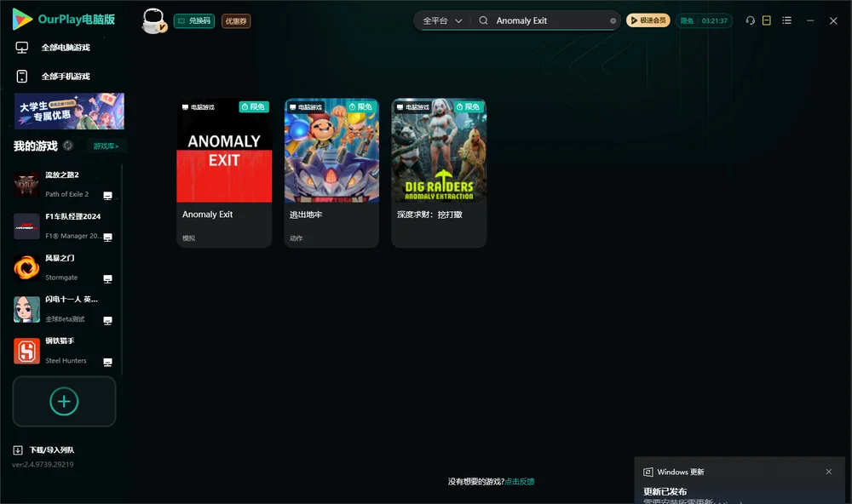852x504 pixels.
Task: Click the 电脑游戏 tag on Anomaly Exit
Action: [199, 107]
